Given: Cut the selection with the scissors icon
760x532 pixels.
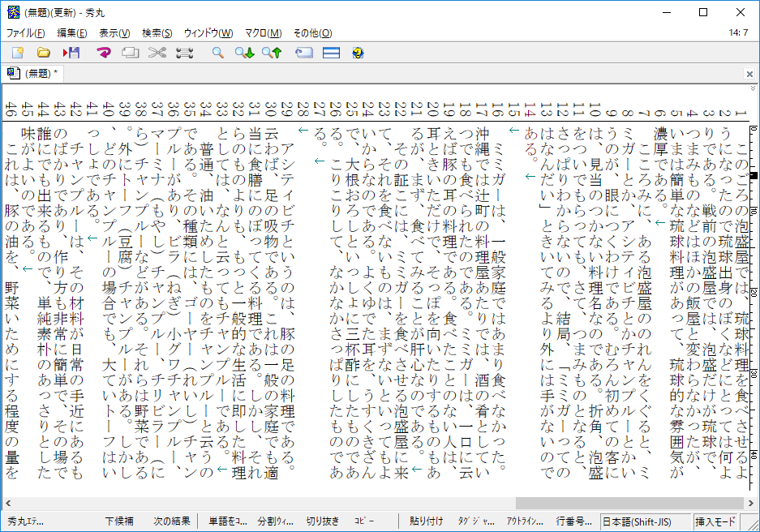Looking at the screenshot, I should pos(157,53).
